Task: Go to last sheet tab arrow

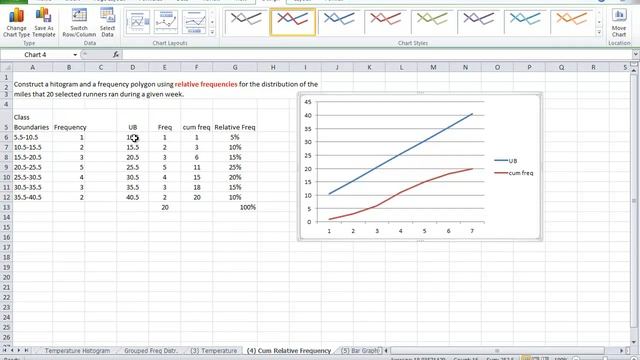Action: pyautogui.click(x=26, y=351)
